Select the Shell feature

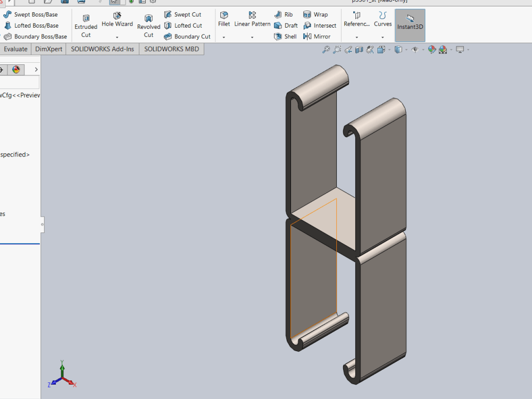pyautogui.click(x=285, y=36)
